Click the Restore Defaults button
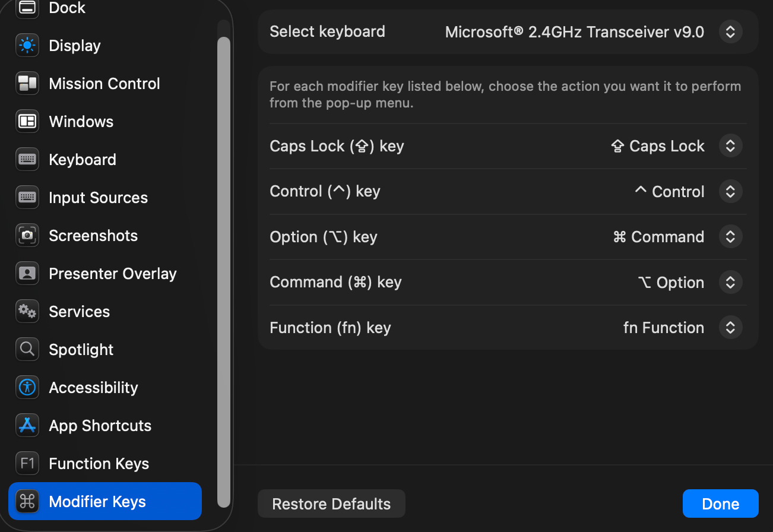 331,504
